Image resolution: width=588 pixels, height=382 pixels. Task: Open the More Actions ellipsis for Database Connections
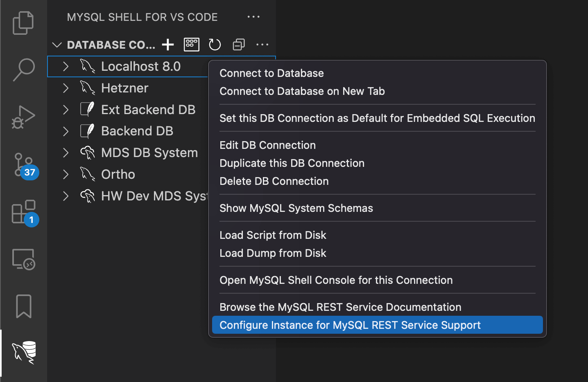[262, 45]
